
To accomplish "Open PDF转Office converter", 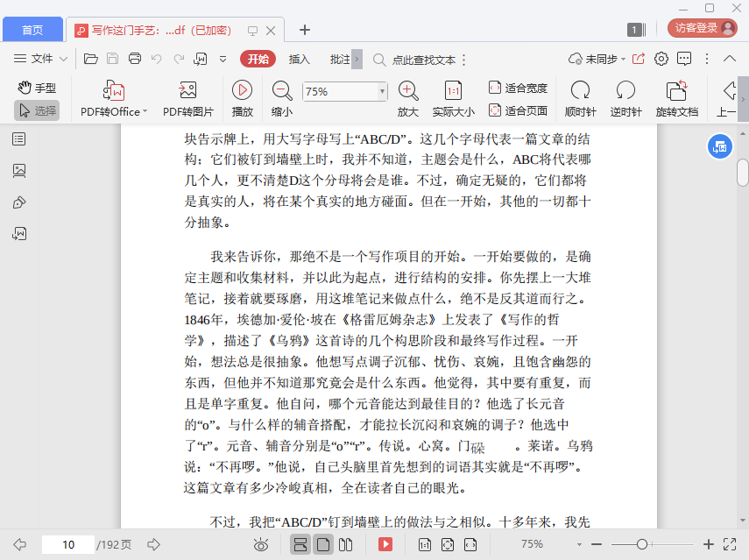I will 114,98.
